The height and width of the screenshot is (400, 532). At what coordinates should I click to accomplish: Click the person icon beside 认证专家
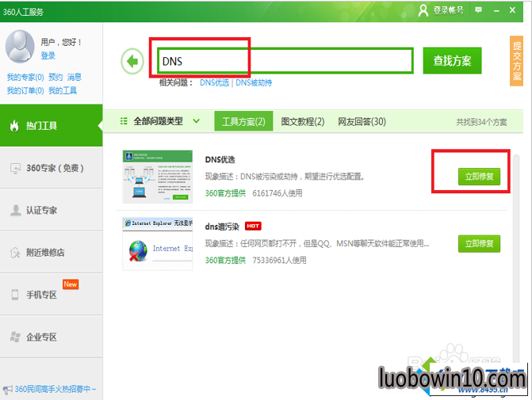[15, 210]
